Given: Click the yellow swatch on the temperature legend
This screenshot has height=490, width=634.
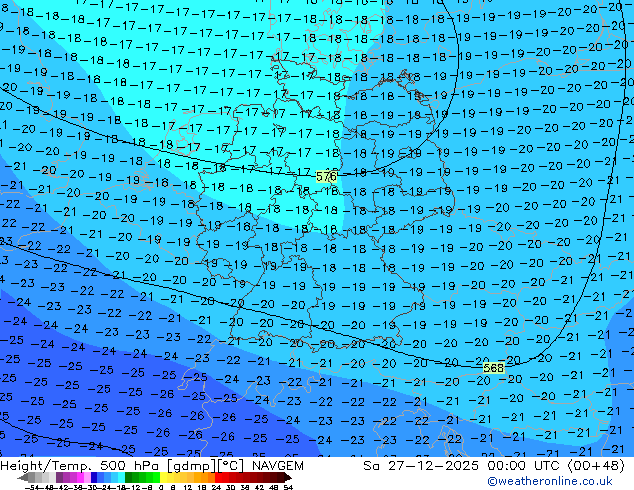Looking at the screenshot, I should pyautogui.click(x=164, y=478).
